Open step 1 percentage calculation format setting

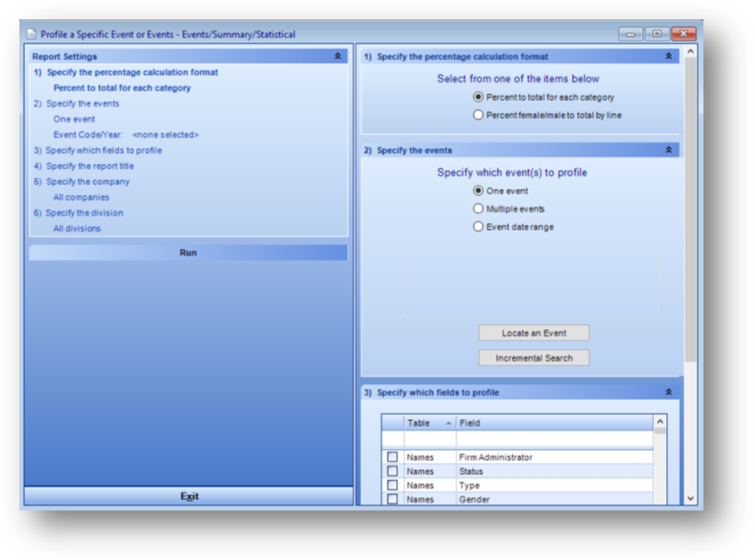tap(126, 72)
